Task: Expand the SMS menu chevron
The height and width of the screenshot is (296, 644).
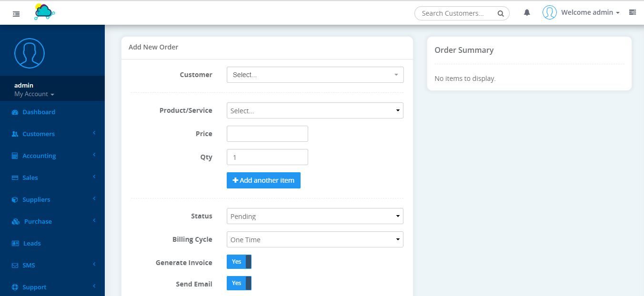Action: [x=94, y=264]
